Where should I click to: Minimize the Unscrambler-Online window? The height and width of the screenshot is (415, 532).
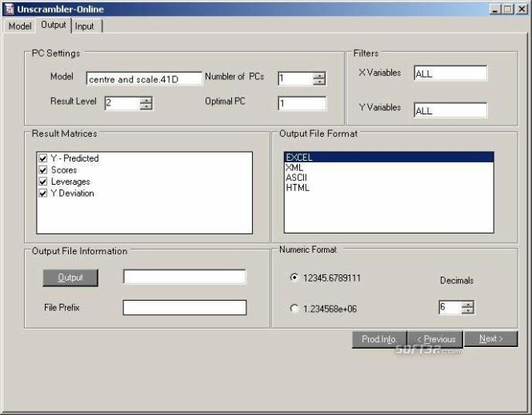click(x=495, y=9)
